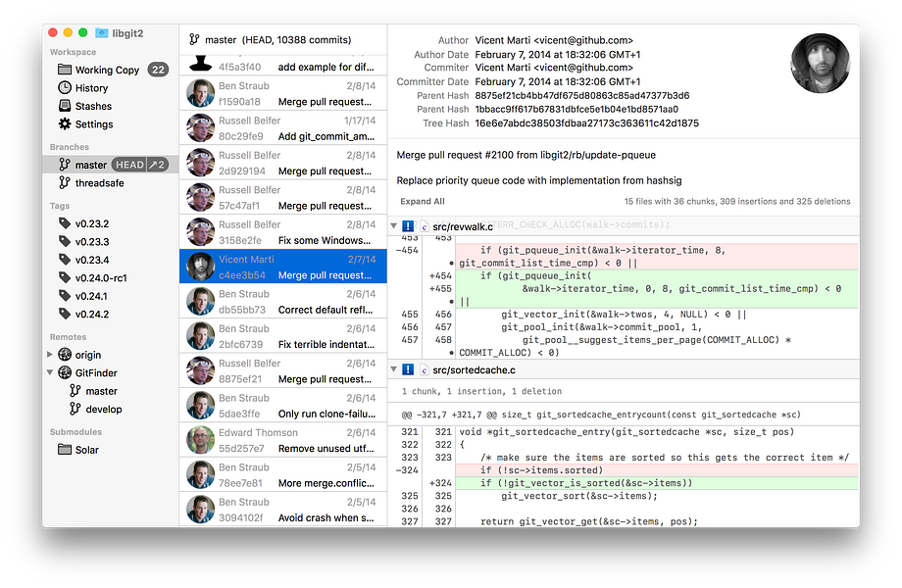The width and height of the screenshot is (902, 588).
Task: Click parent hash 1bbacc9ff617b67831dbfce5e1b04e1bd8571aa0
Action: (x=576, y=109)
